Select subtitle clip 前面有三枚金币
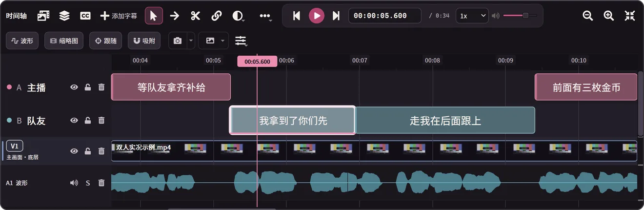 pyautogui.click(x=586, y=87)
